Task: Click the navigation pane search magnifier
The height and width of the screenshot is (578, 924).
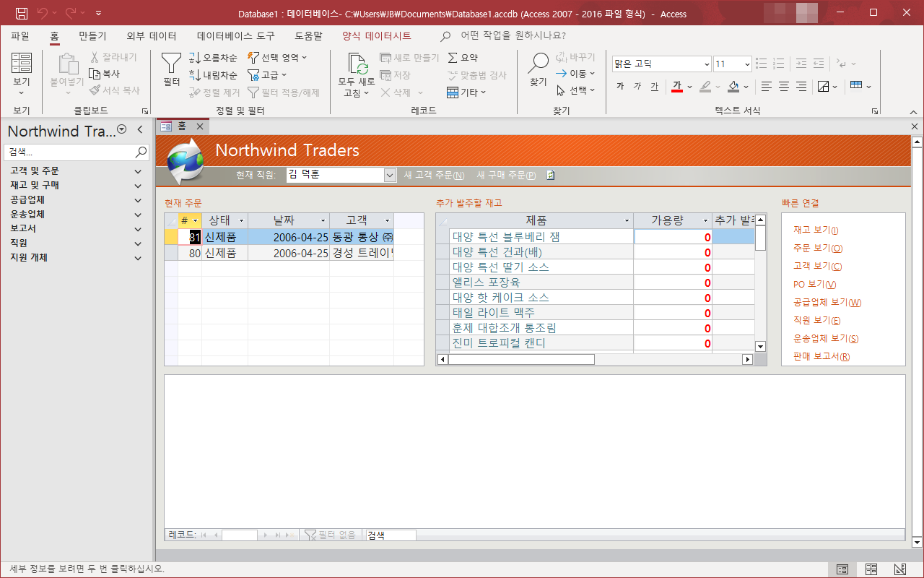Action: click(141, 152)
